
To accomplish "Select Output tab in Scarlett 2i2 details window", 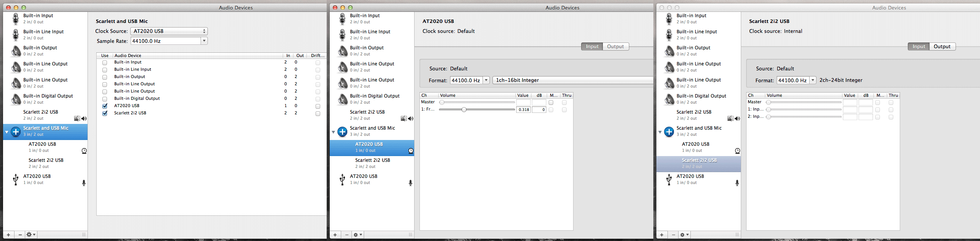I will pos(942,46).
